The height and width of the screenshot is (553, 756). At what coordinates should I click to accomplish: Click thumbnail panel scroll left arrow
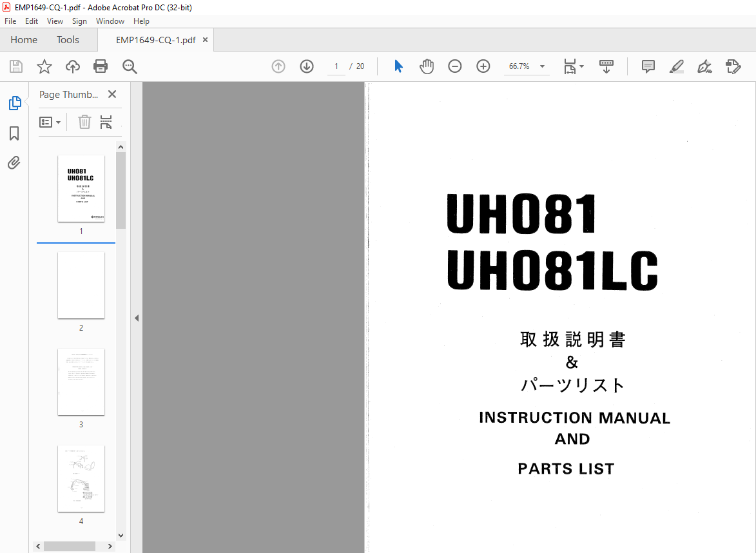click(x=39, y=547)
